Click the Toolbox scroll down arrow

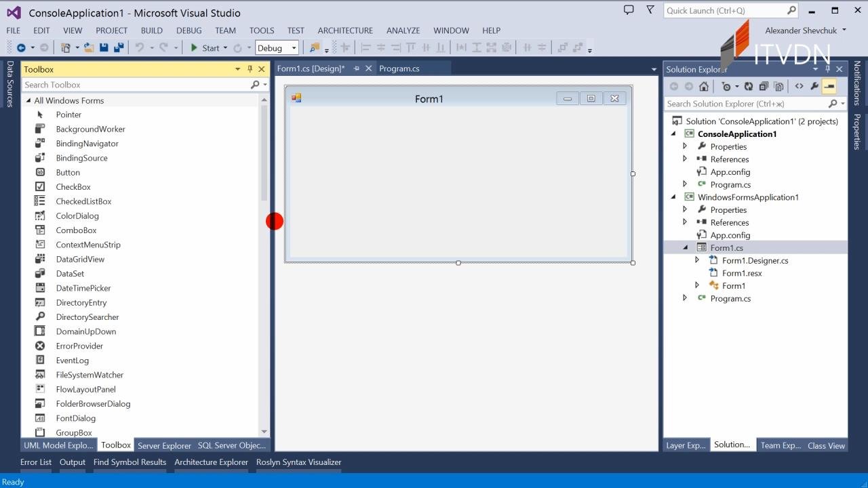tap(264, 432)
